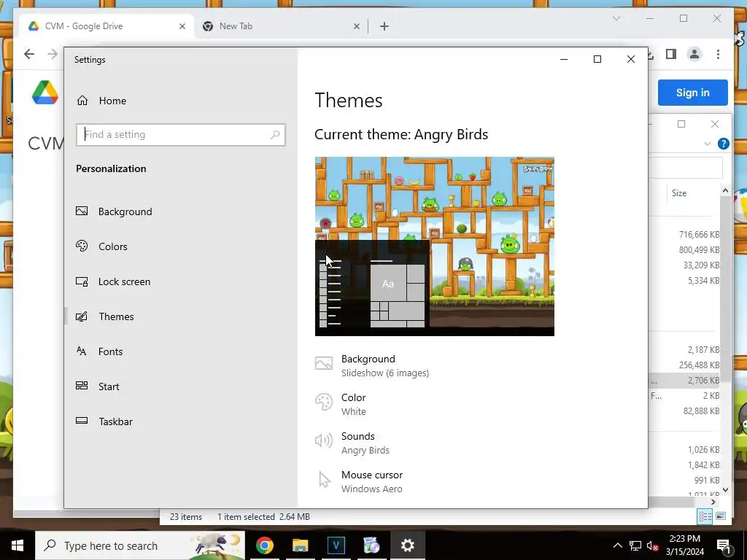
Task: Click the Background picture icon in Themes
Action: pyautogui.click(x=323, y=363)
